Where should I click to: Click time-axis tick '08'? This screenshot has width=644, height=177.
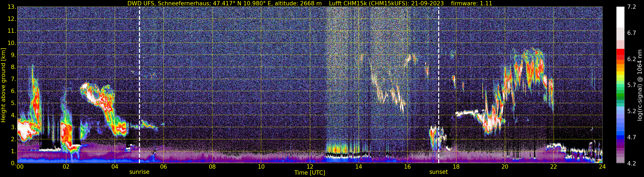212,167
